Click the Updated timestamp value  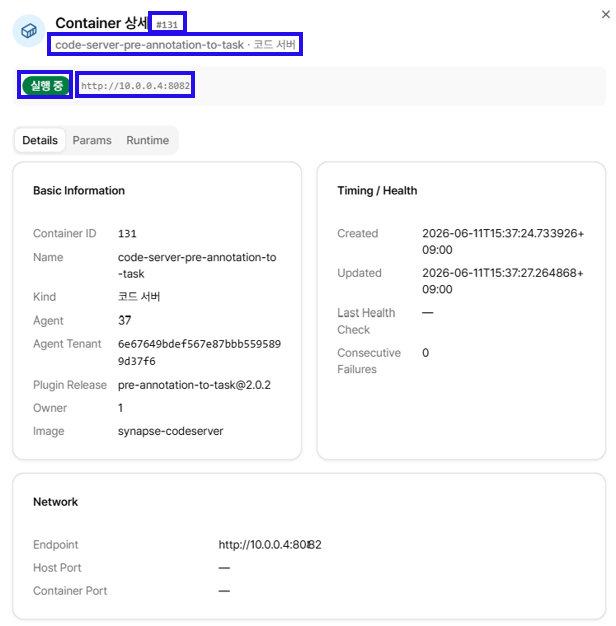click(503, 281)
